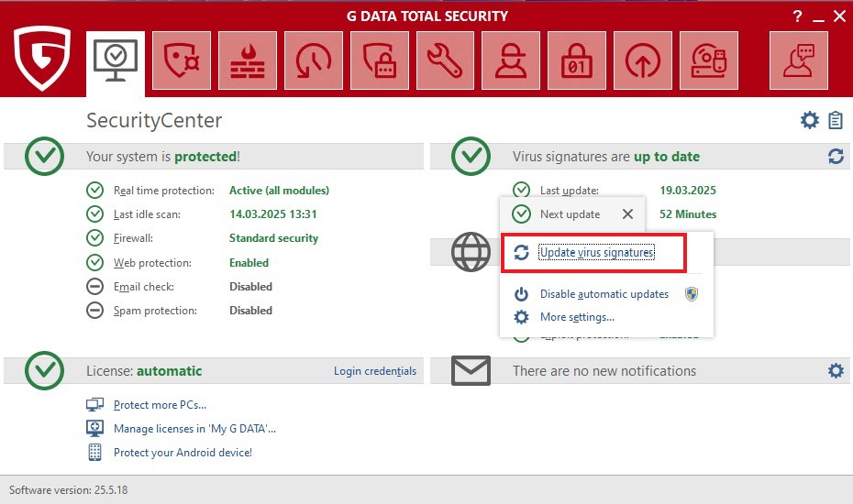853x504 pixels.
Task: Click Email check Disabled value
Action: pos(250,287)
